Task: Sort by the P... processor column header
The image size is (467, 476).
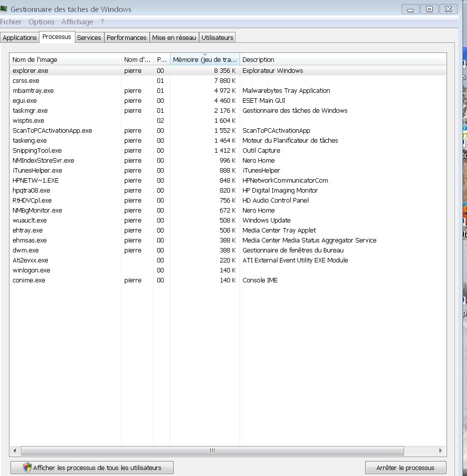Action: pyautogui.click(x=162, y=59)
